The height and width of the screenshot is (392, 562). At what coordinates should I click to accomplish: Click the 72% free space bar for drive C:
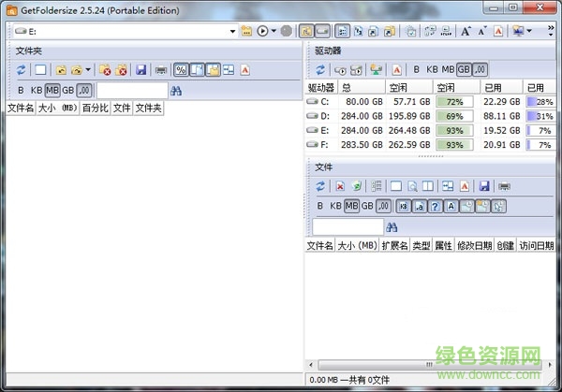(454, 102)
